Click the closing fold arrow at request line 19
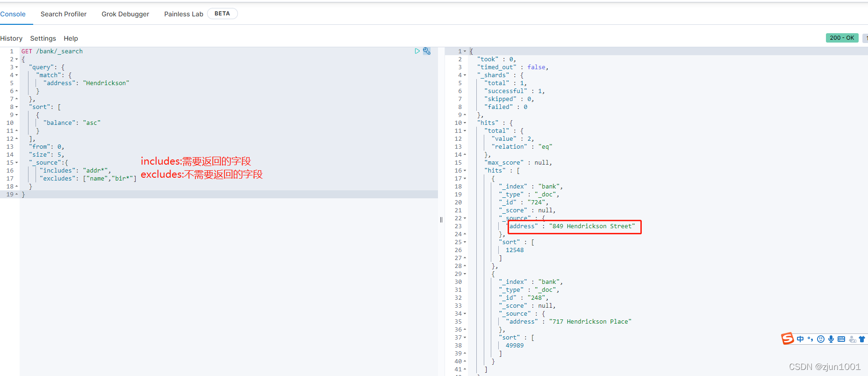The height and width of the screenshot is (376, 868). 17,195
